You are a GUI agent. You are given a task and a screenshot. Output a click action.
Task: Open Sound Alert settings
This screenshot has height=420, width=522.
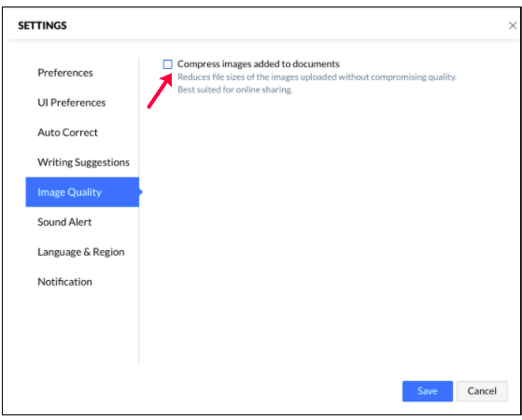[x=64, y=222]
